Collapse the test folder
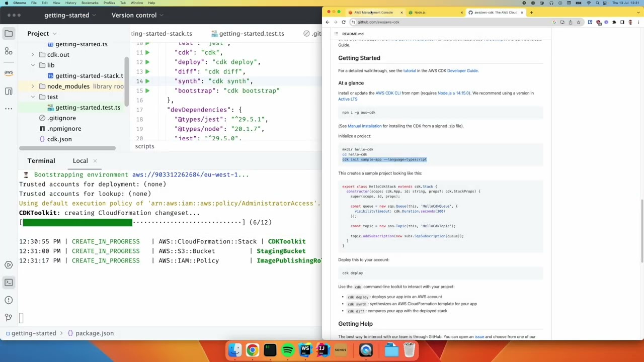Viewport: 644px width, 362px height. pyautogui.click(x=33, y=97)
